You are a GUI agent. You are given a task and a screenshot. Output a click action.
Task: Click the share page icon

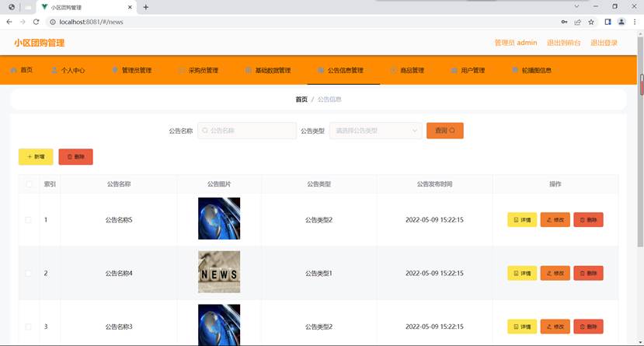[x=577, y=22]
